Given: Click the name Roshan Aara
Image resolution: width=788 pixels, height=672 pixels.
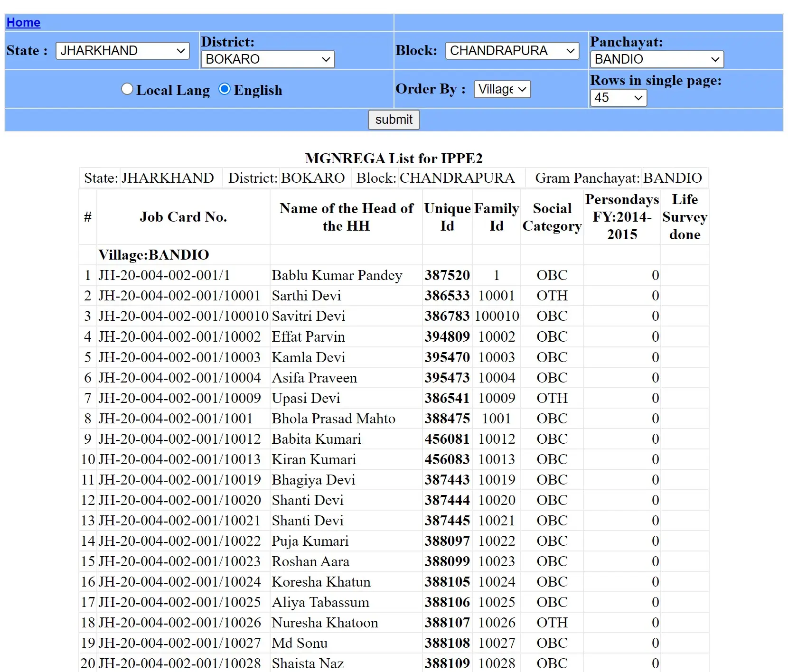Looking at the screenshot, I should [310, 561].
